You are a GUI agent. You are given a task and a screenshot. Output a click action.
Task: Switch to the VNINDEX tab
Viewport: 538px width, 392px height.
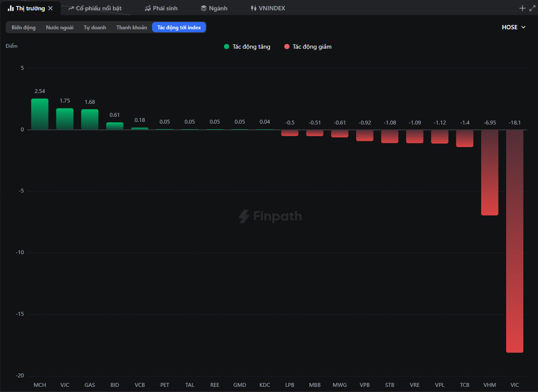268,8
